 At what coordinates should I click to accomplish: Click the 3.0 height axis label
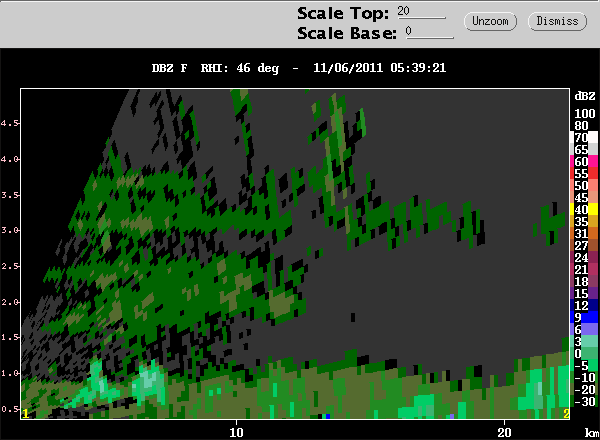point(9,230)
